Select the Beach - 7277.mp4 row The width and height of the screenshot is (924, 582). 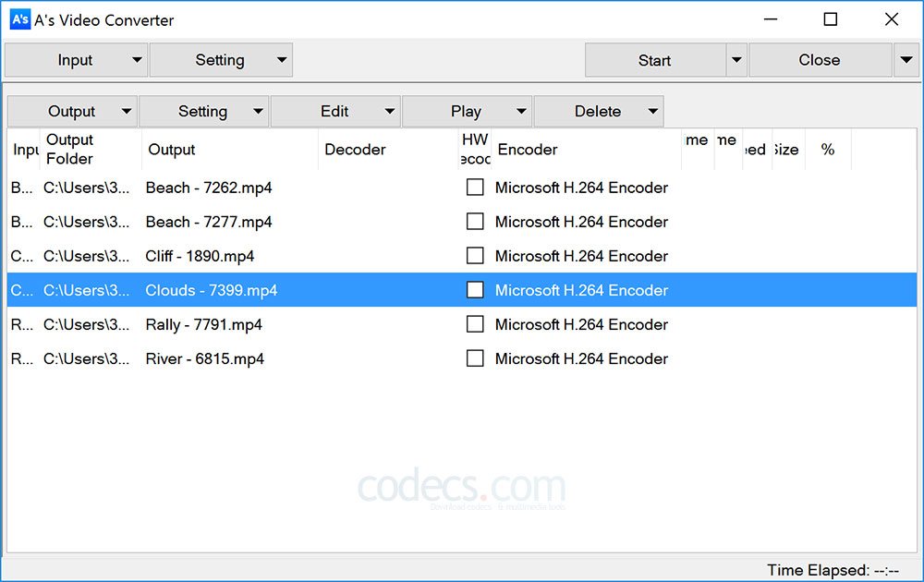click(x=462, y=222)
